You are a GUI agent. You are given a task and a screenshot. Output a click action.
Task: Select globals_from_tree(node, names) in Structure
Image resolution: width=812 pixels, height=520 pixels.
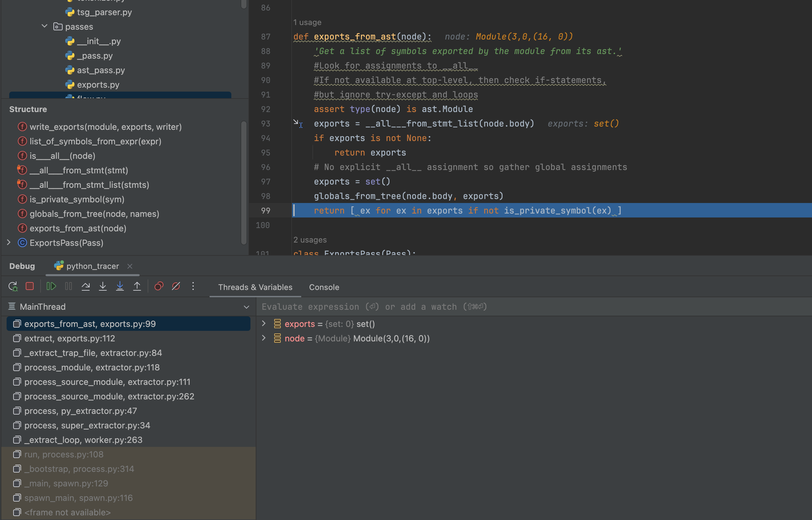coord(94,214)
